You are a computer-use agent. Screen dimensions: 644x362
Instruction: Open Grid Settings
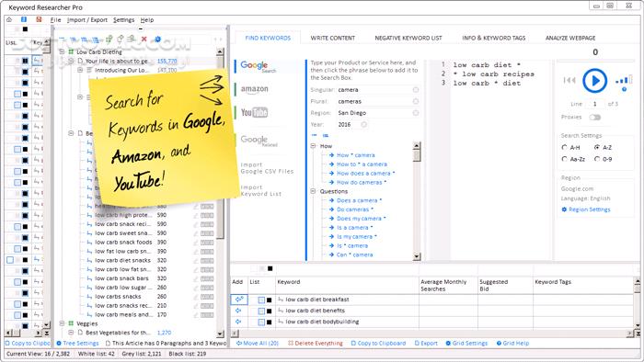[x=466, y=343]
